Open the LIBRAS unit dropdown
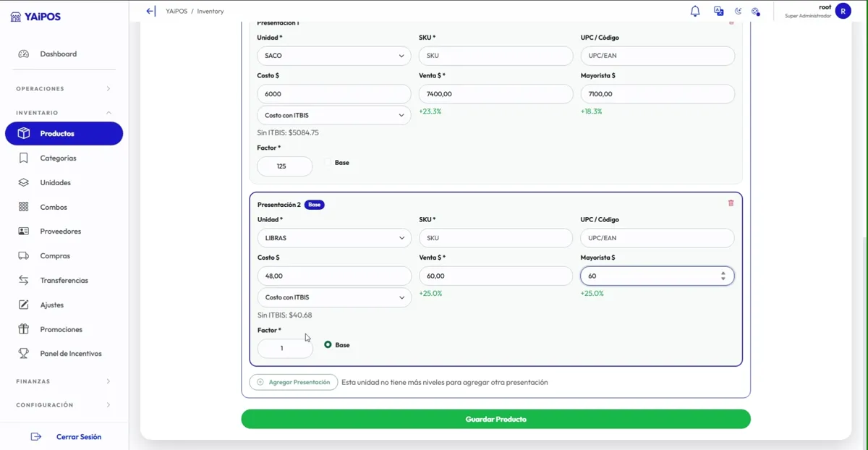This screenshot has height=450, width=868. pyautogui.click(x=334, y=238)
